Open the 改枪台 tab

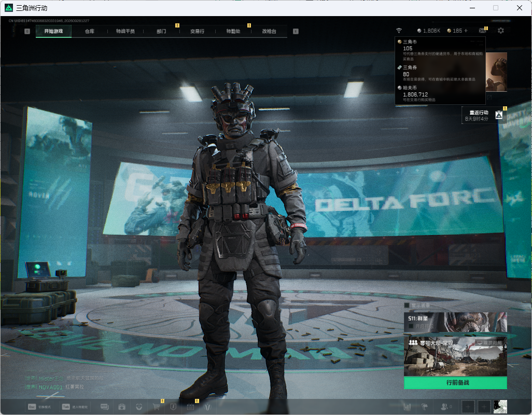pos(269,31)
